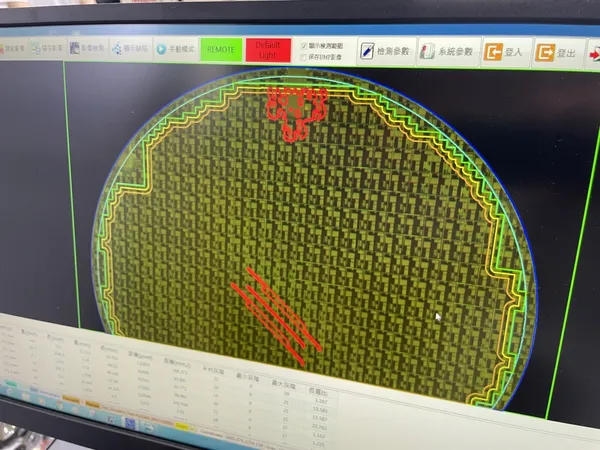Viewport: 600px width, 450px height.
Task: Click the 影像檢測 image inspection toolbar button
Action: point(87,48)
